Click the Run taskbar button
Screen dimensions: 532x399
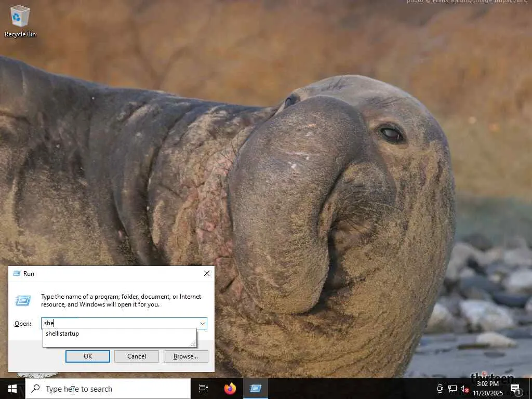pos(256,389)
